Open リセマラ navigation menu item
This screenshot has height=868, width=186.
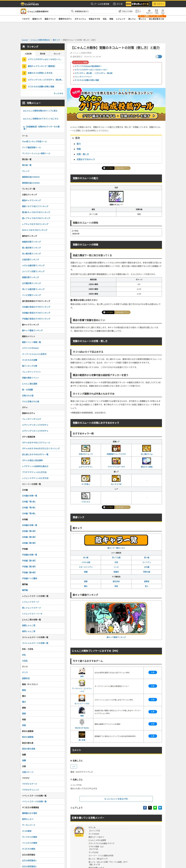26,19
